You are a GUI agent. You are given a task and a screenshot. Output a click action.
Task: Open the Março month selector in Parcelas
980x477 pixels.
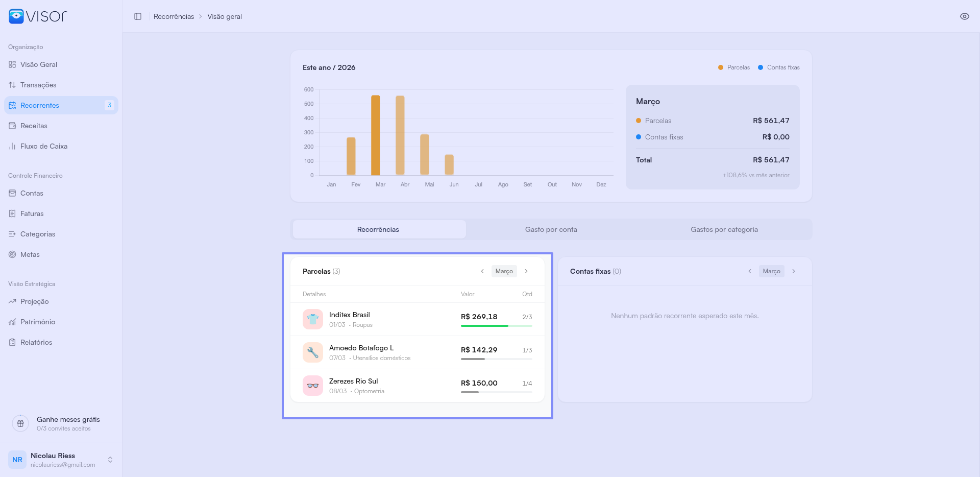pyautogui.click(x=504, y=271)
